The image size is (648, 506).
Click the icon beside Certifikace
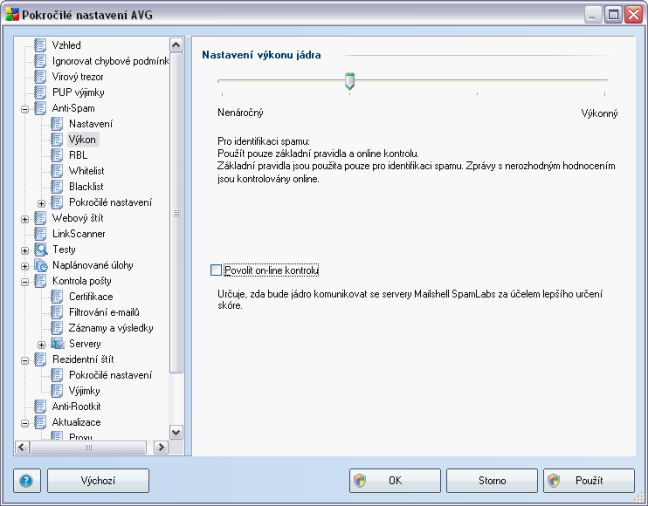tap(57, 296)
